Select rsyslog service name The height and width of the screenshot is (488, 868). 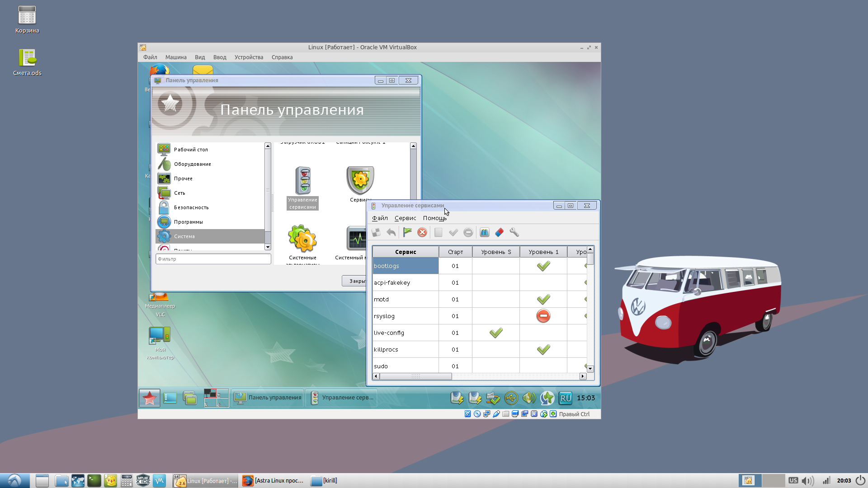[384, 316]
